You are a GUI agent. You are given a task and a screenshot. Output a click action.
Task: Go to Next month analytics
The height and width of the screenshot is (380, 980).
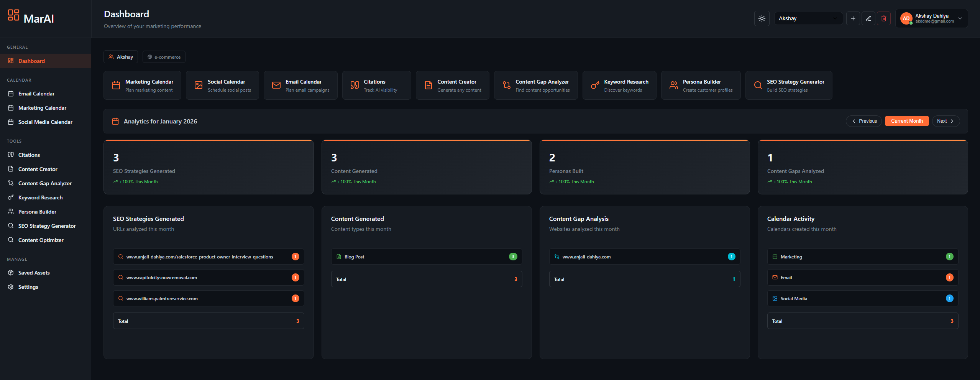[946, 121]
